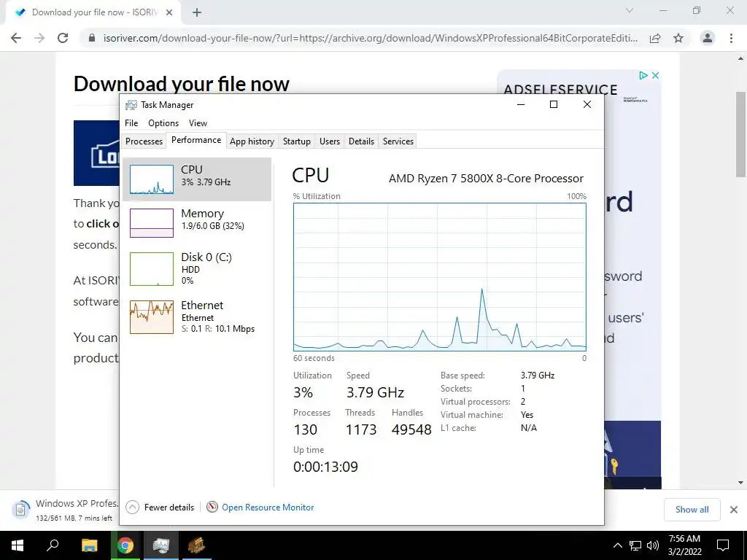Open the Chrome profile avatar

708,38
